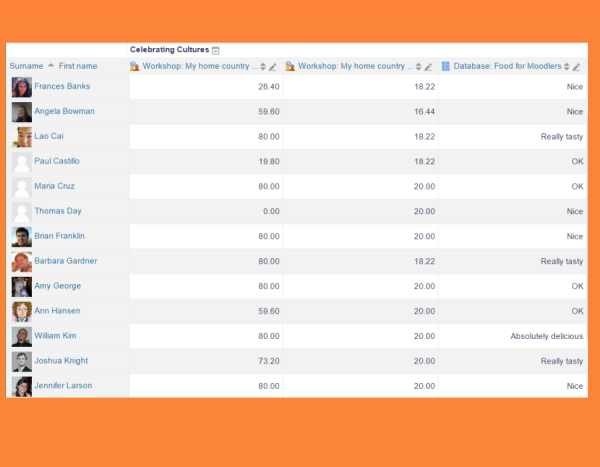
Task: Open Lao Cai's user profile link
Action: [x=50, y=136]
